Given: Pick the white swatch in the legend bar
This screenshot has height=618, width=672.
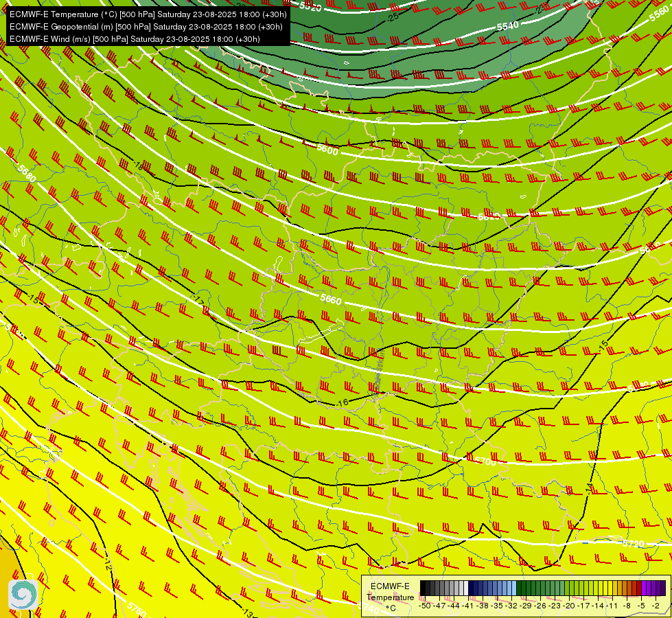Looking at the screenshot, I should 466,588.
